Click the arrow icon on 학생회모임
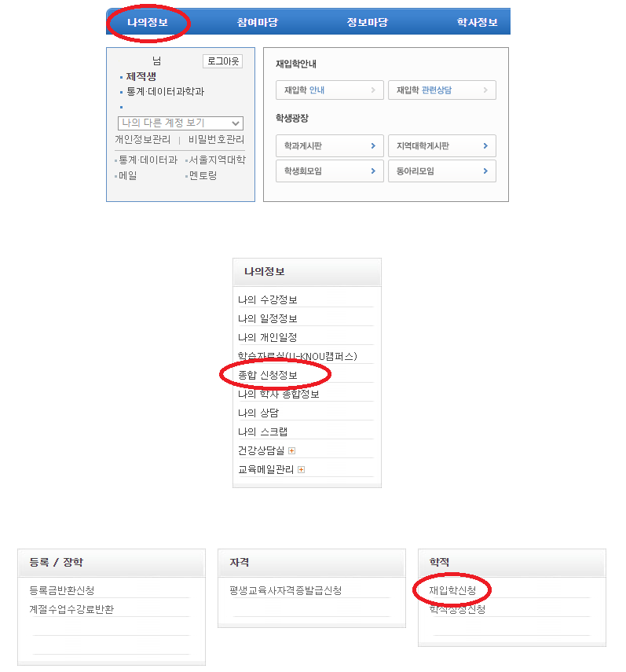Image resolution: width=626 pixels, height=672 pixels. pyautogui.click(x=373, y=171)
